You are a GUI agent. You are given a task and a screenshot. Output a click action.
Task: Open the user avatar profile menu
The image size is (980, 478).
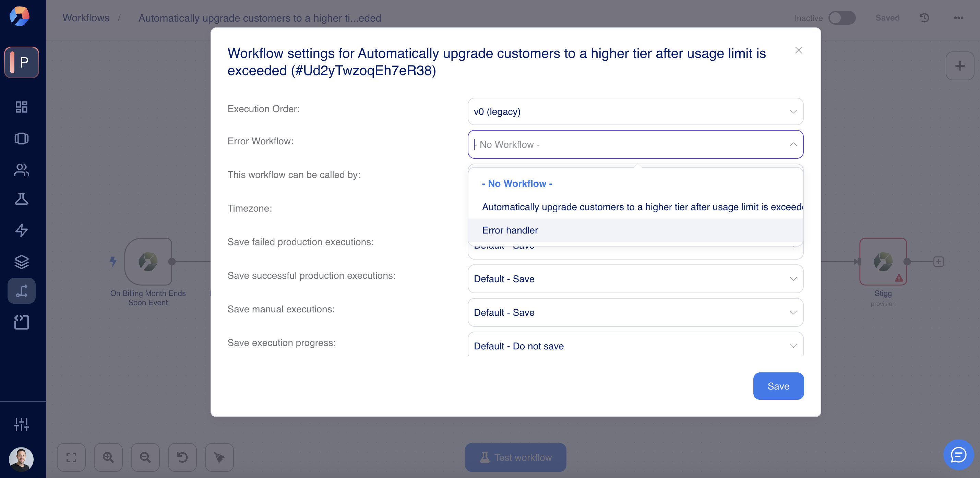(x=21, y=459)
